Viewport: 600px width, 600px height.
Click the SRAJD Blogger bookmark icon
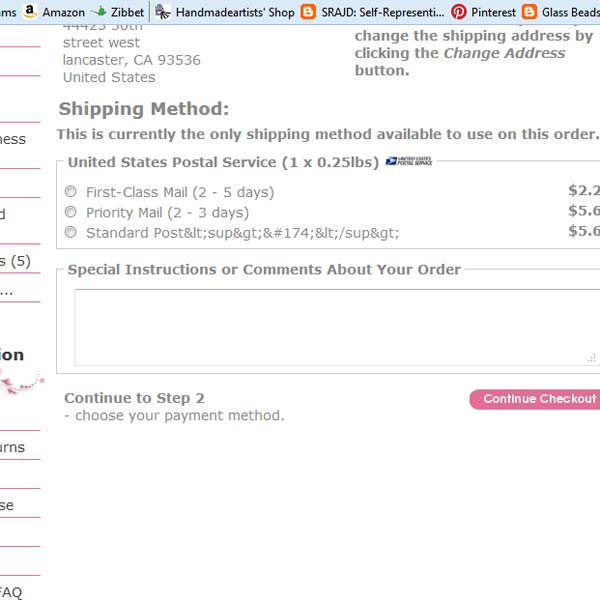click(308, 12)
